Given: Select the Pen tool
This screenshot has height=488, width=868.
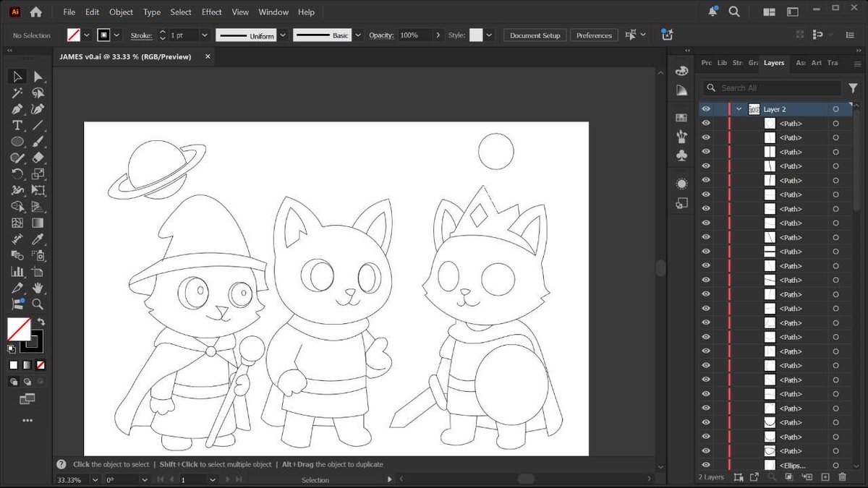Looking at the screenshot, I should pos(18,109).
